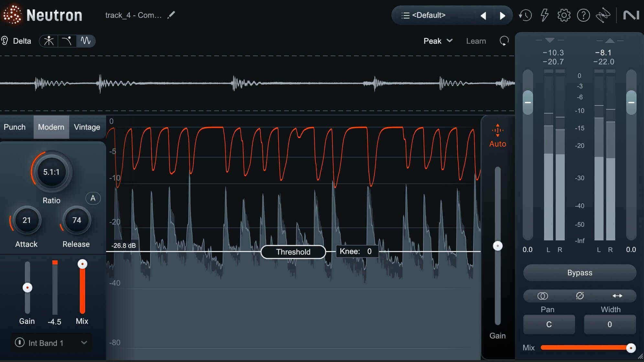644x362 pixels.
Task: Click the output peak reading -8.1
Action: [603, 52]
